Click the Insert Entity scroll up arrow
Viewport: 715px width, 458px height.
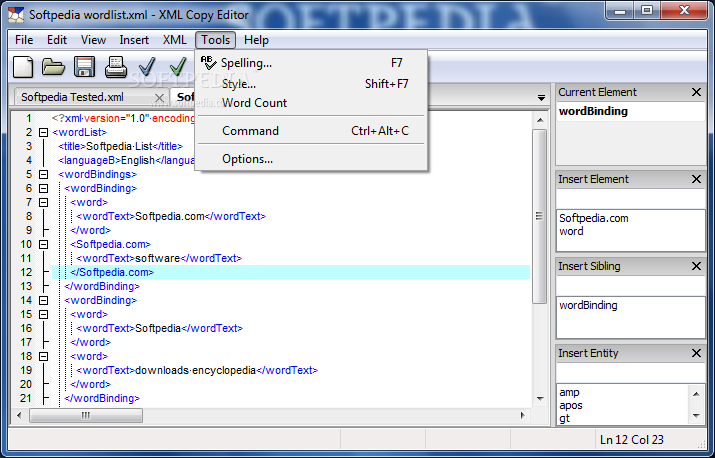(696, 394)
